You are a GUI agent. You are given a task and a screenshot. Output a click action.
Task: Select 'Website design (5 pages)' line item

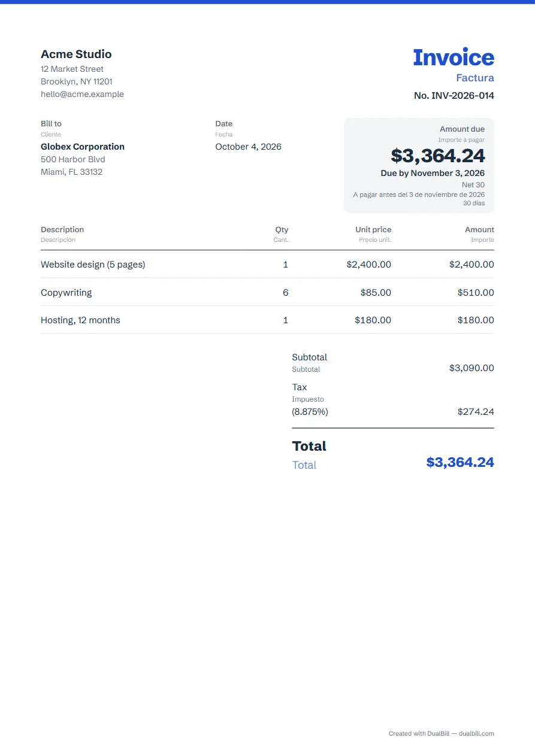(x=93, y=265)
